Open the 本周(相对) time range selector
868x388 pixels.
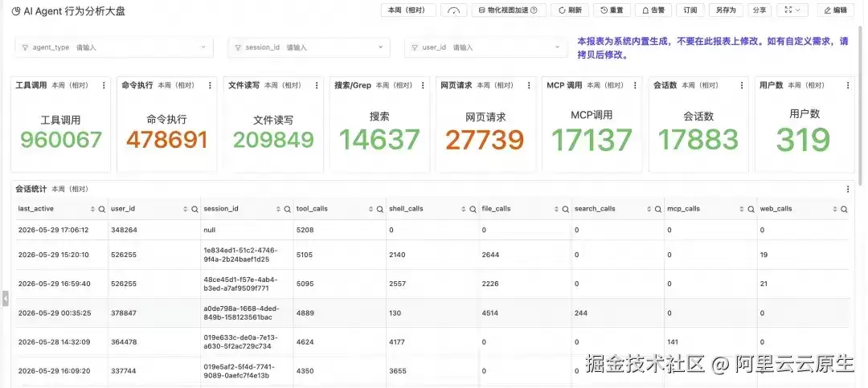(x=408, y=10)
